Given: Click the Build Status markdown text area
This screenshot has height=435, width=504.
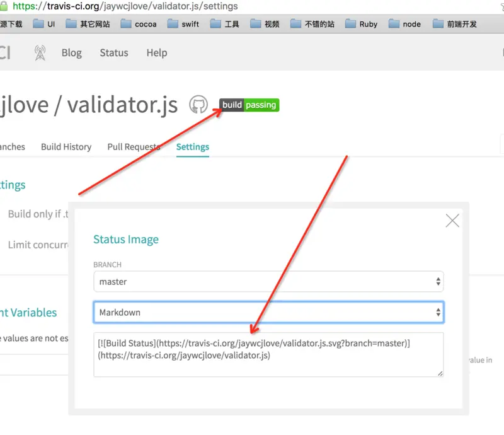Looking at the screenshot, I should point(268,354).
